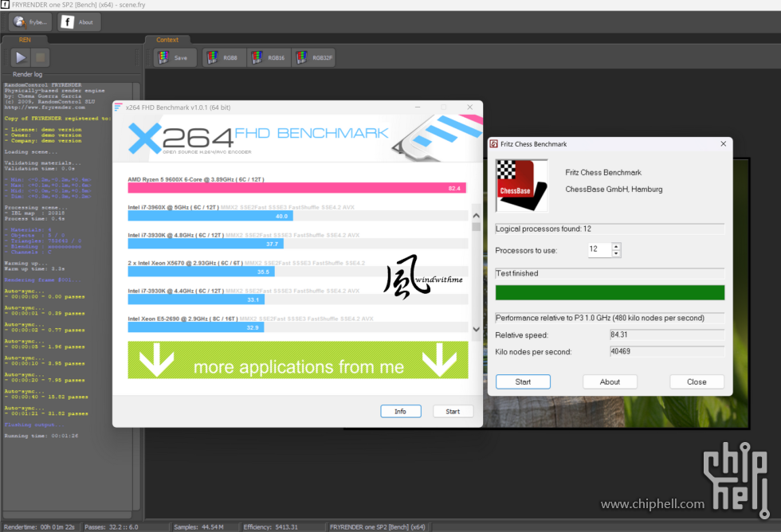781x532 pixels.
Task: Click Start in Fritz Chess Benchmark
Action: click(x=523, y=381)
